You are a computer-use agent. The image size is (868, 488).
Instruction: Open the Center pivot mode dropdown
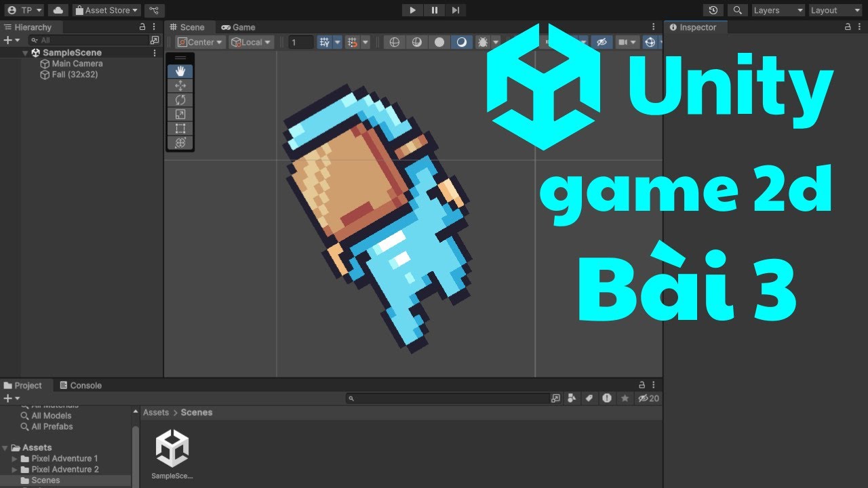pos(200,42)
